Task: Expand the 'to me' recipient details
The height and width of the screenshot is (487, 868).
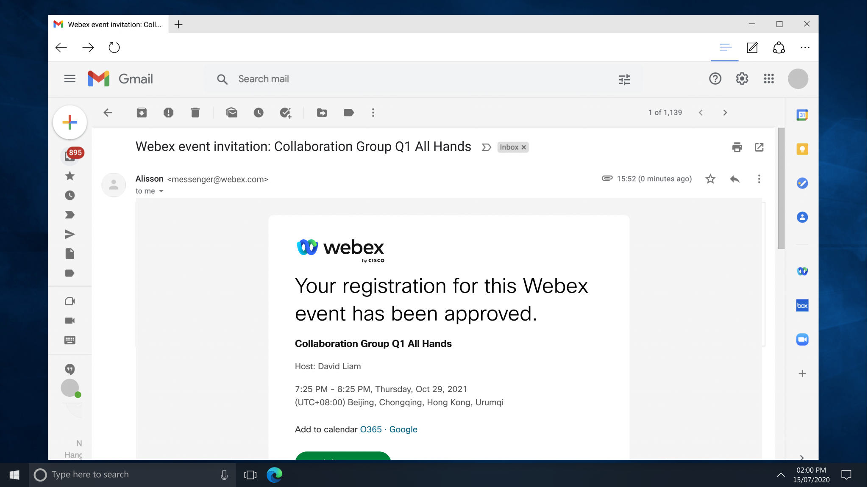Action: coord(161,191)
